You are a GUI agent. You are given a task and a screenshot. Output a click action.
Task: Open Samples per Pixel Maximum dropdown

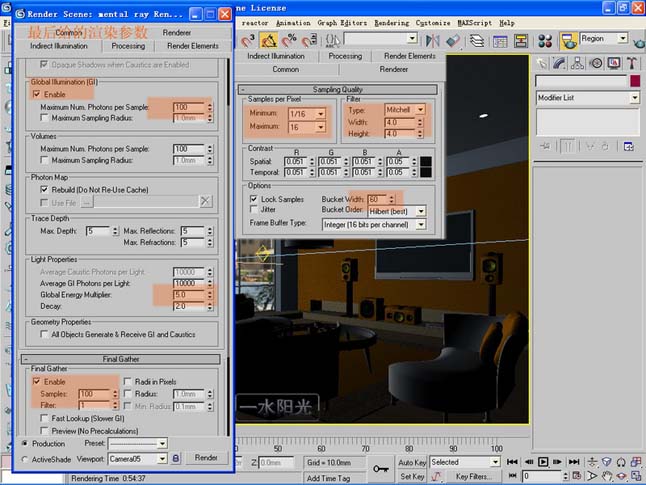coord(321,127)
